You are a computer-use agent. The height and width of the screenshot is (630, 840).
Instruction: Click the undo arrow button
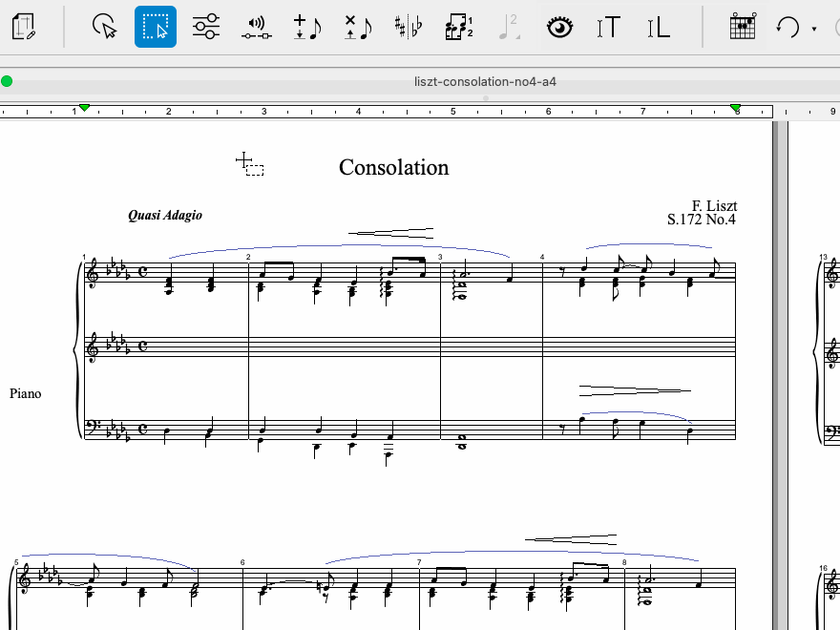(x=787, y=27)
